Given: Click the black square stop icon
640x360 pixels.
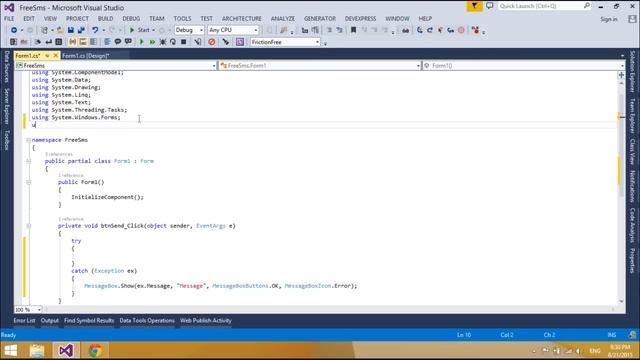Looking at the screenshot, I should [184, 42].
